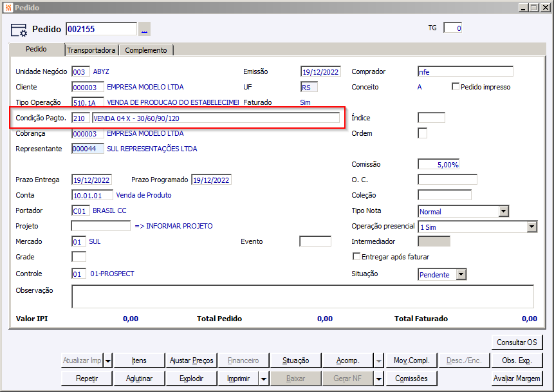Screen dimensions: 554x392
Task: Click the Prazo Entrega date field
Action: click(91, 180)
